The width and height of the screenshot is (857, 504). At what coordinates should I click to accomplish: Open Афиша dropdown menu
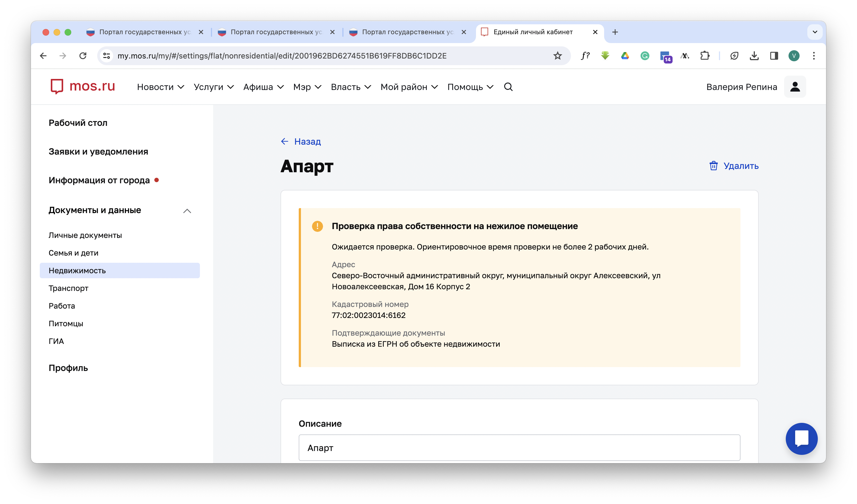(x=264, y=87)
